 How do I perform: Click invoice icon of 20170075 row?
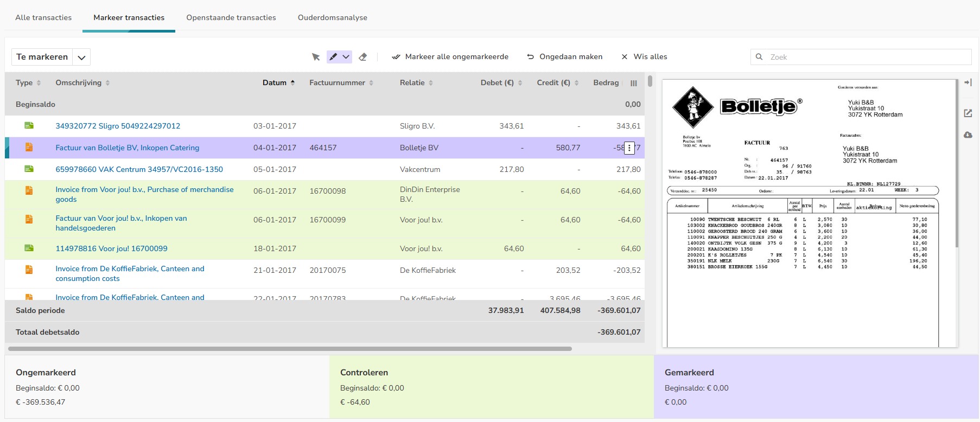point(29,270)
